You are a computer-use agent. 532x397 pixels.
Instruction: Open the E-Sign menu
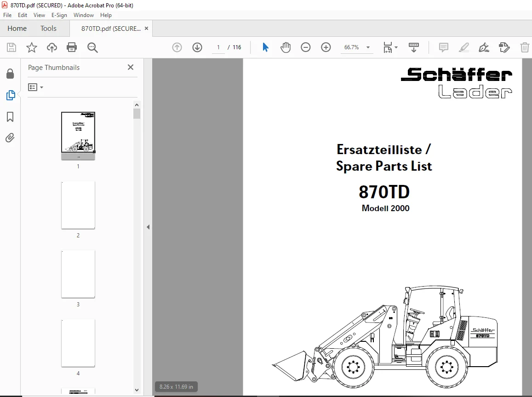(59, 15)
